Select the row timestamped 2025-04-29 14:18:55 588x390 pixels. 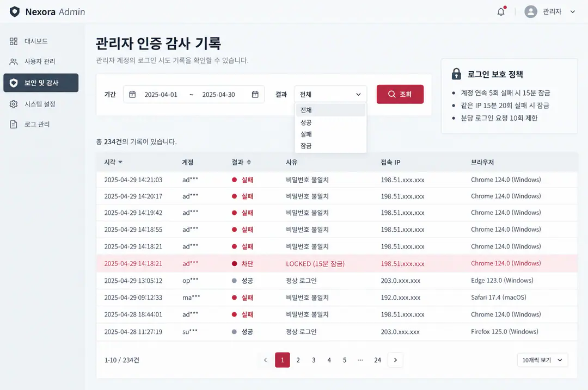pyautogui.click(x=337, y=230)
